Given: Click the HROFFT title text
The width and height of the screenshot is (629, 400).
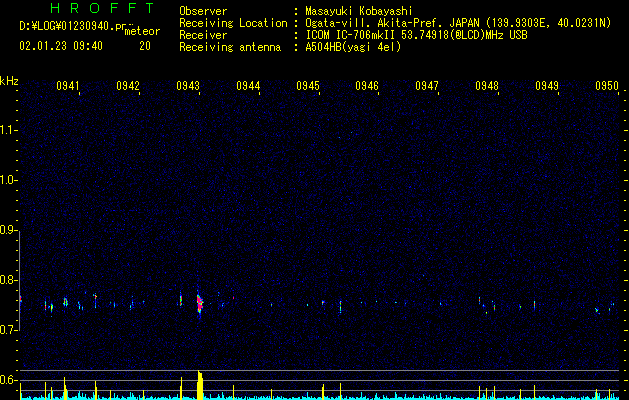Looking at the screenshot, I should [x=102, y=8].
